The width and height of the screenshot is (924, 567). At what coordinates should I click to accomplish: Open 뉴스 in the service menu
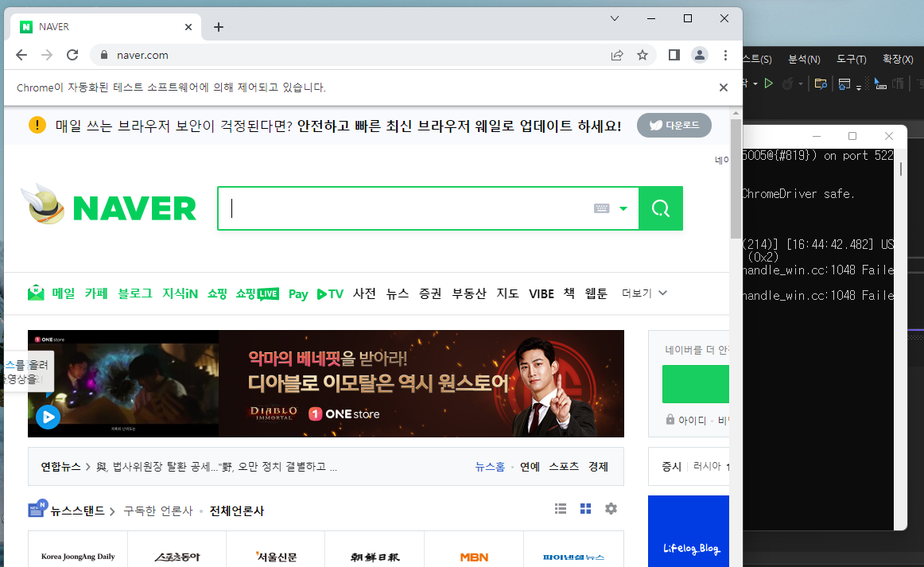point(397,293)
